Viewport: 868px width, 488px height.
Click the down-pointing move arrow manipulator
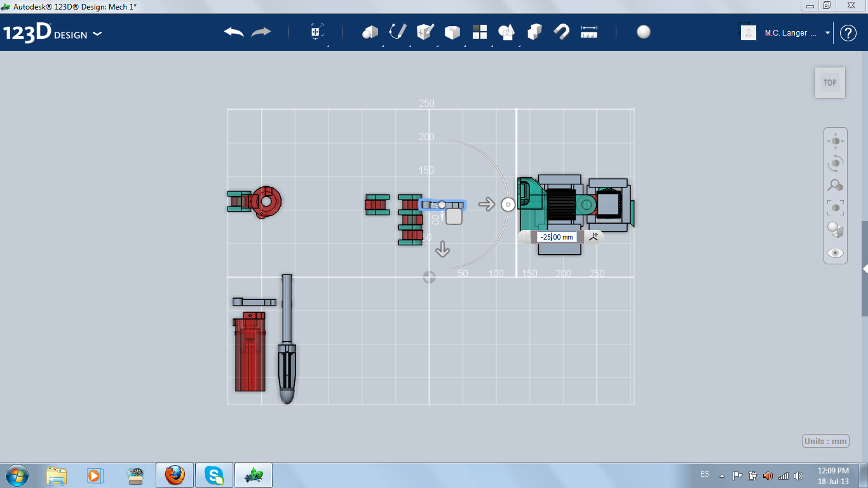click(x=443, y=250)
